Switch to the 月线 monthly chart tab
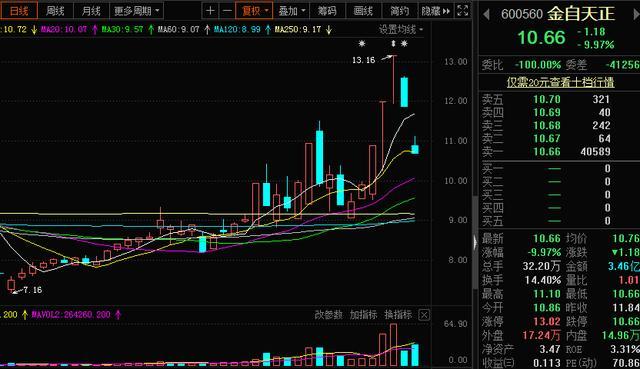The height and width of the screenshot is (369, 640). point(91,11)
